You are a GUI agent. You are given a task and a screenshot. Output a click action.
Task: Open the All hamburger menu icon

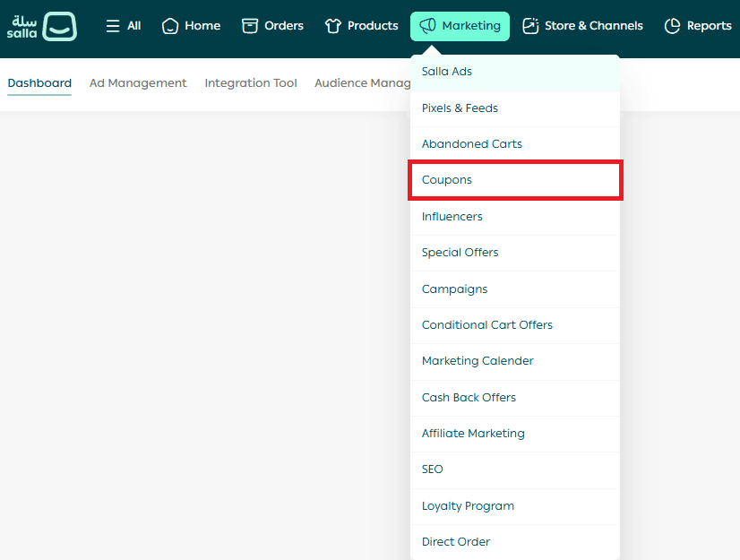(x=113, y=26)
